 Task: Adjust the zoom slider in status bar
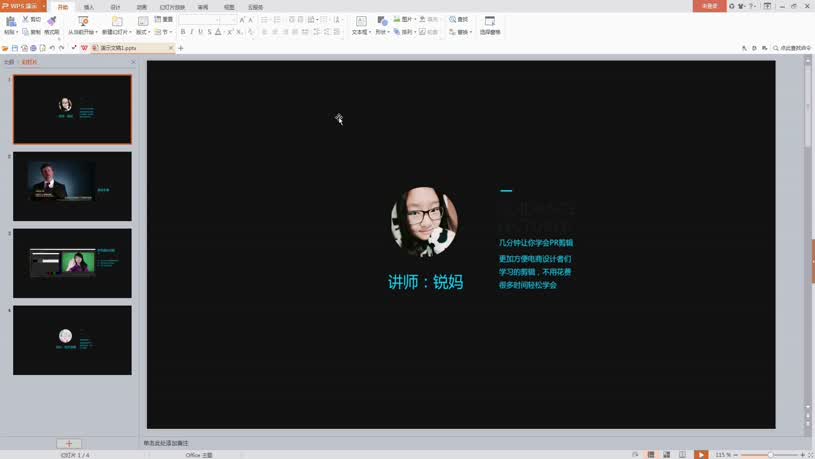tap(770, 455)
